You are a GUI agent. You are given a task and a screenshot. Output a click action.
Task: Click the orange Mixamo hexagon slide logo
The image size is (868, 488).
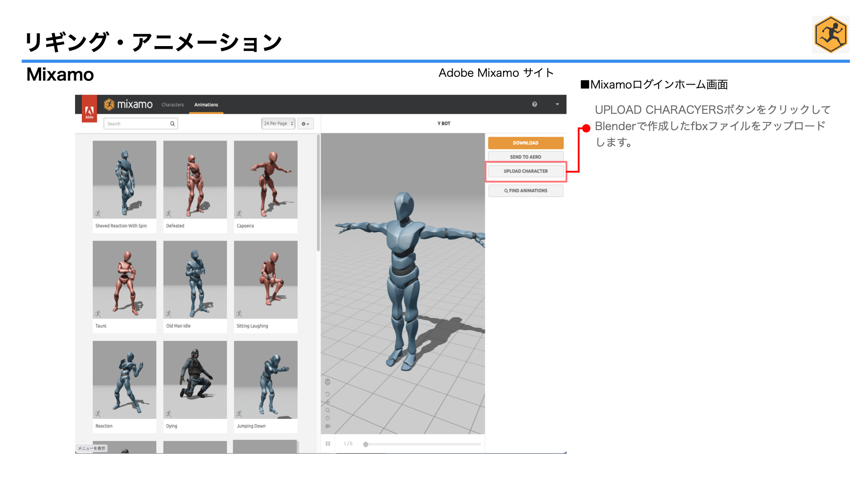tap(831, 35)
